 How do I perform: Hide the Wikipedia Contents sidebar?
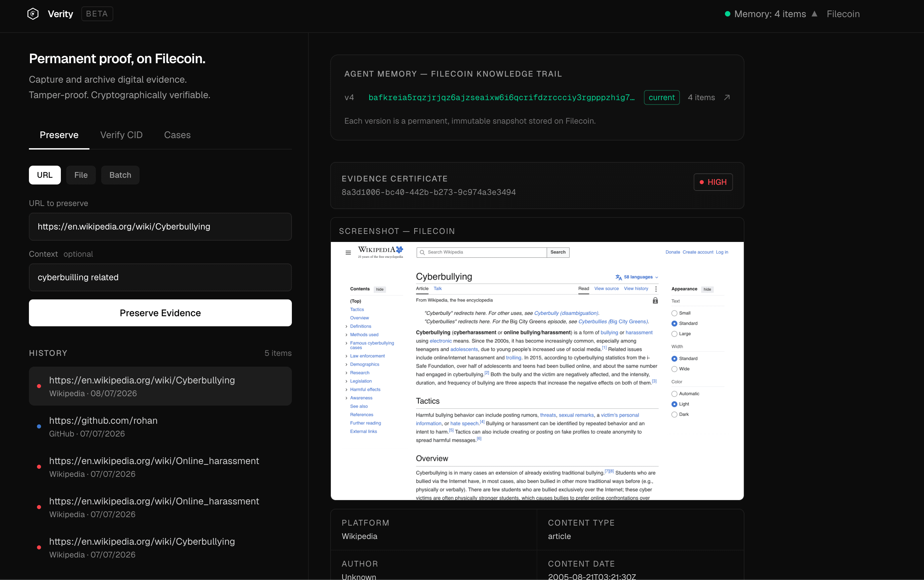coord(380,290)
